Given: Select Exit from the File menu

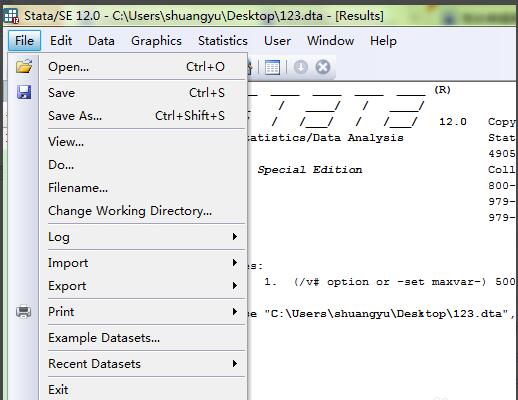Looking at the screenshot, I should click(x=143, y=390).
